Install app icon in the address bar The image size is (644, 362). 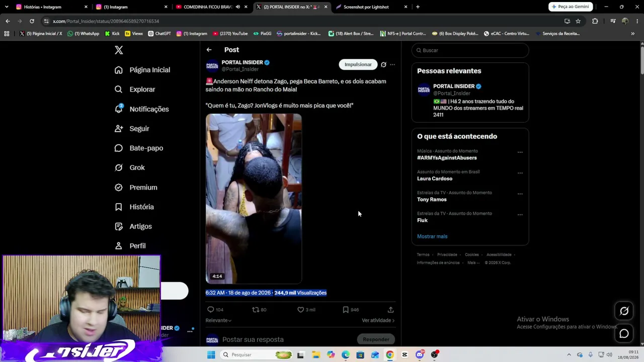click(x=567, y=21)
